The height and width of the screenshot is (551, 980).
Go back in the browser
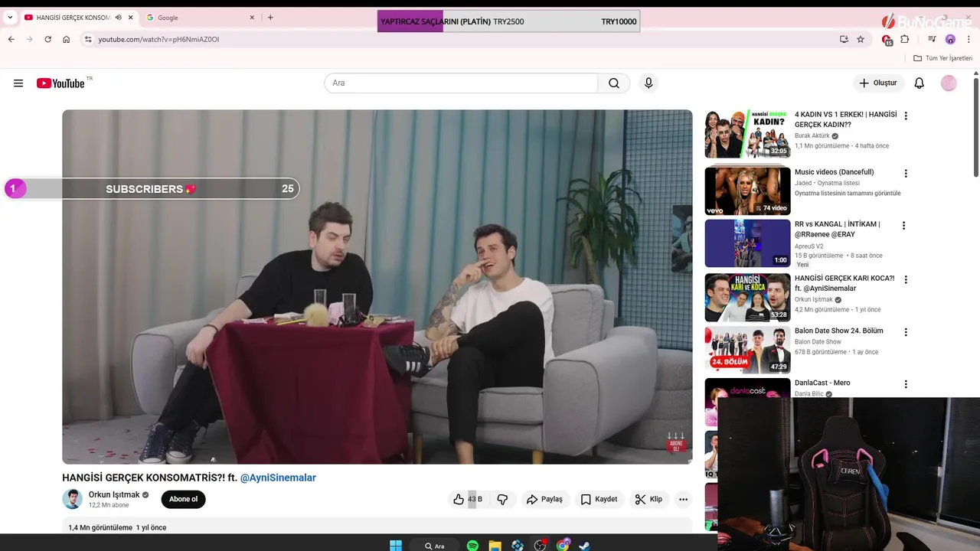(11, 39)
